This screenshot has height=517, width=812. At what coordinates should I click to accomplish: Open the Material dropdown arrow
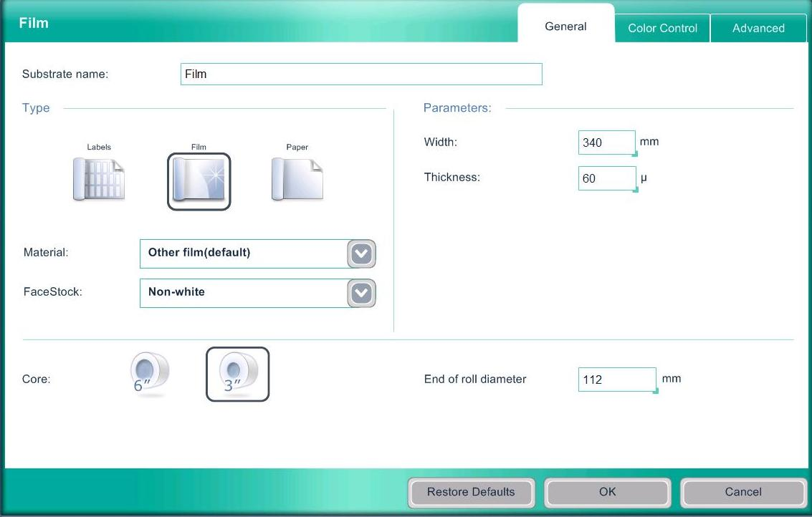[x=361, y=253]
